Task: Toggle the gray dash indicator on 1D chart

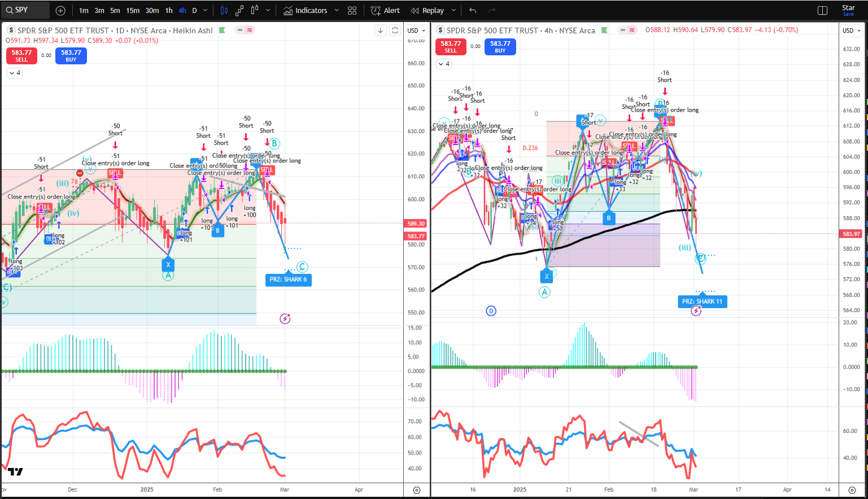Action: [x=241, y=30]
